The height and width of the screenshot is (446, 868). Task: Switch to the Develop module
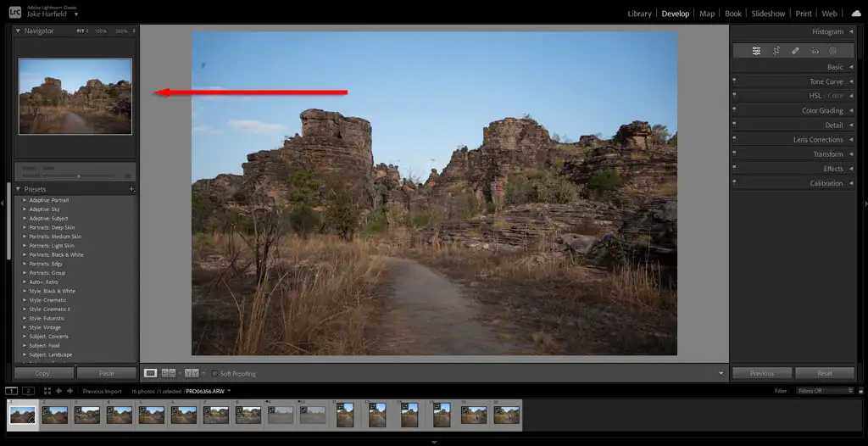pyautogui.click(x=676, y=14)
